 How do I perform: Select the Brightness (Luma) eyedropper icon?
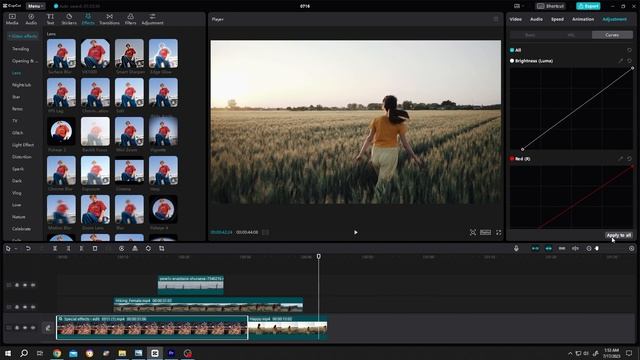[620, 61]
